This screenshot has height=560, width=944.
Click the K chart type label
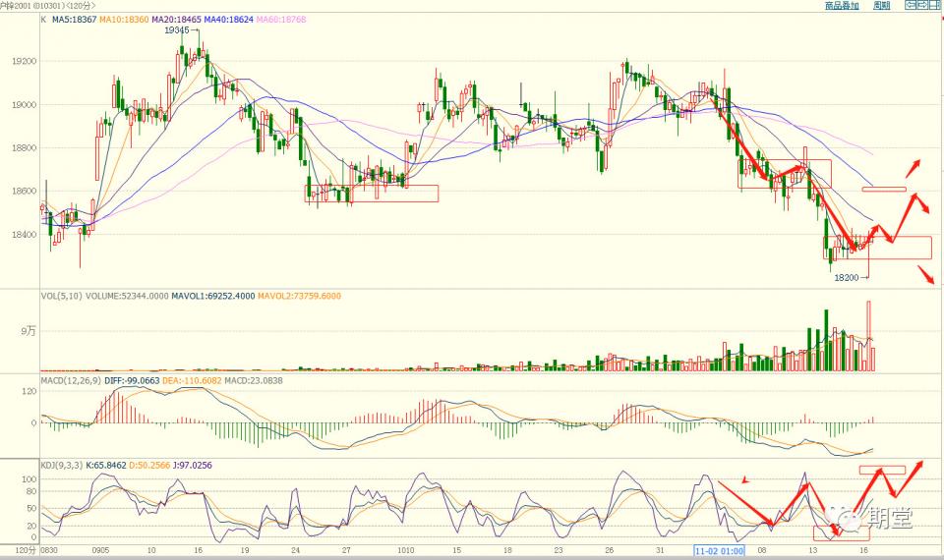coord(45,18)
